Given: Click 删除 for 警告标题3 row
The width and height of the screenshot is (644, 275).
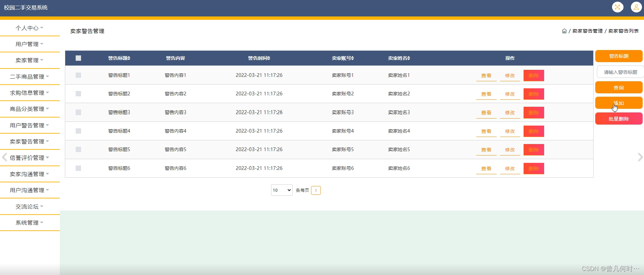Looking at the screenshot, I should (x=534, y=112).
